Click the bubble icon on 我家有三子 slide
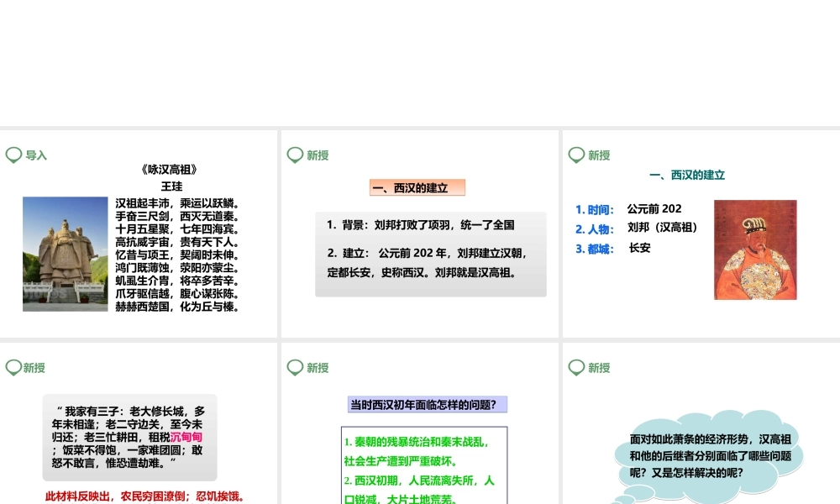840x504 pixels. (13, 368)
